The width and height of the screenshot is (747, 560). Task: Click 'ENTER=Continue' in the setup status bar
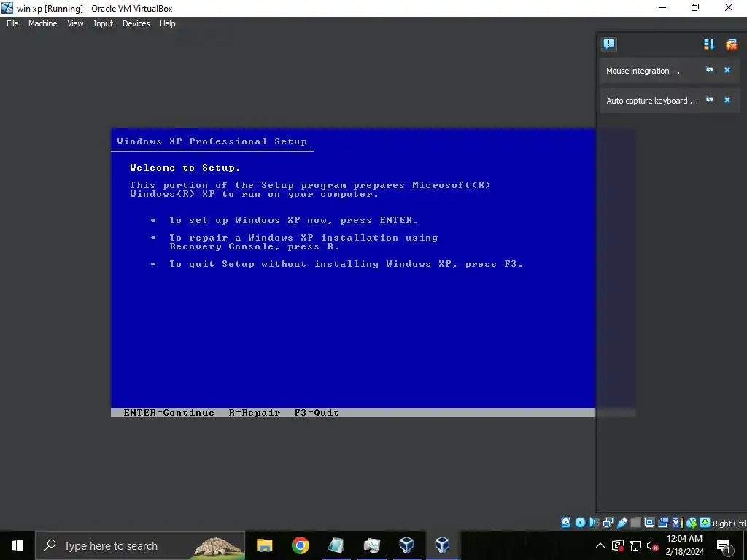pyautogui.click(x=169, y=413)
